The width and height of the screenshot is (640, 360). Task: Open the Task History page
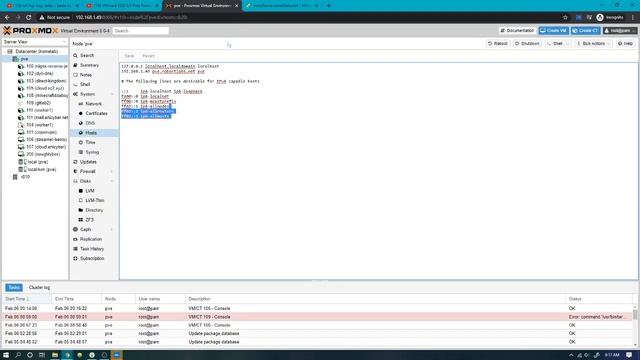(x=92, y=249)
